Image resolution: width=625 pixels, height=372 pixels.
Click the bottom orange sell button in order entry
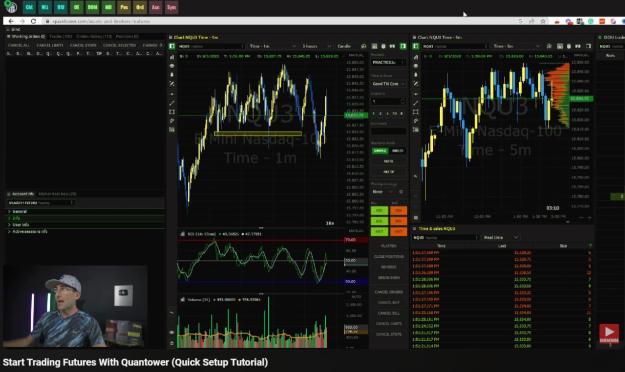coord(398,231)
